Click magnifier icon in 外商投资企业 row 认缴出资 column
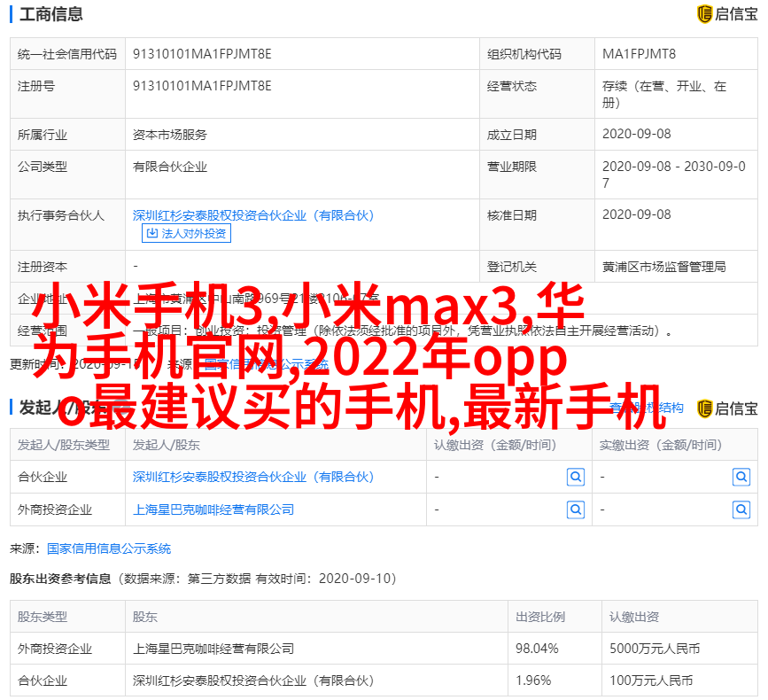Viewport: 768px width, 700px height. [576, 510]
